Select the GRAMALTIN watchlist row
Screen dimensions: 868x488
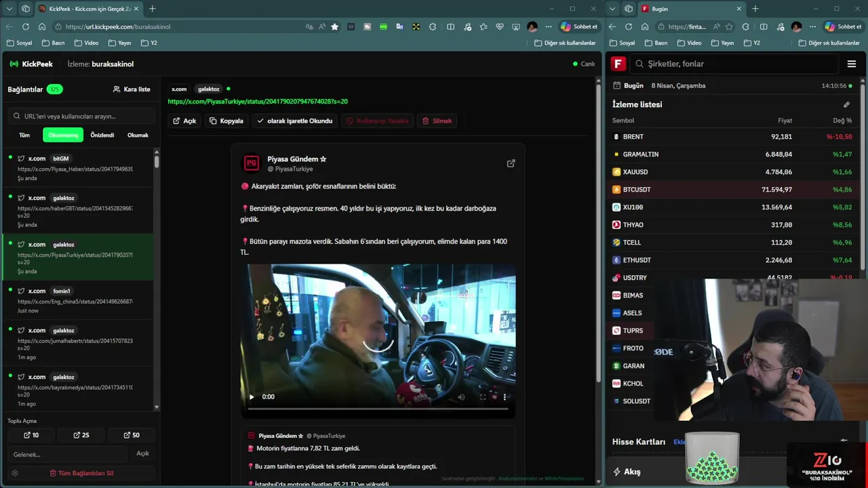[732, 154]
